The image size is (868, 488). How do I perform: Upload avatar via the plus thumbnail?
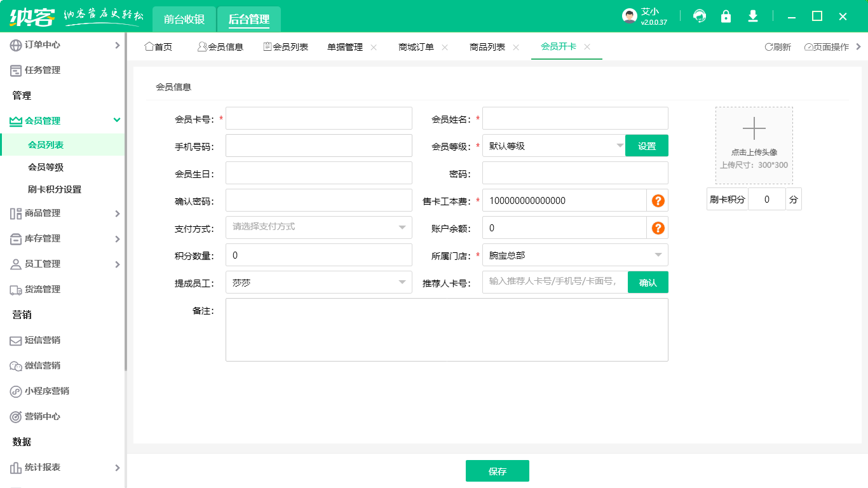point(754,146)
